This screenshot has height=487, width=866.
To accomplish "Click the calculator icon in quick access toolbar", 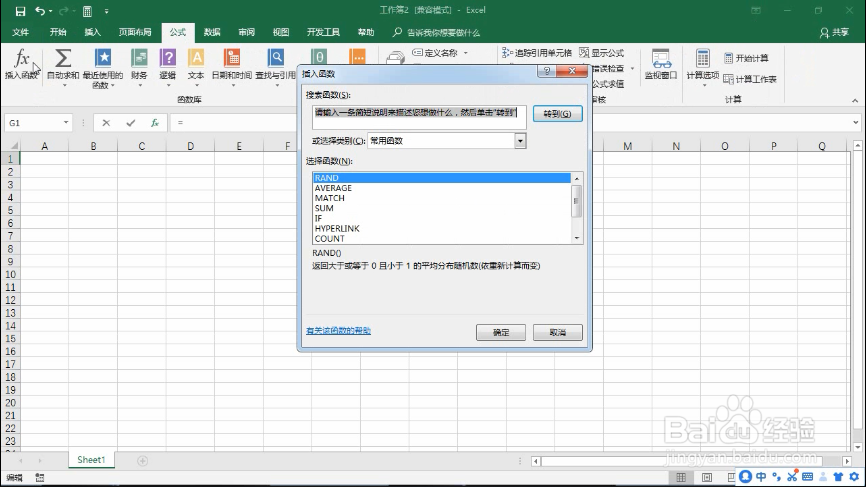I will point(87,10).
